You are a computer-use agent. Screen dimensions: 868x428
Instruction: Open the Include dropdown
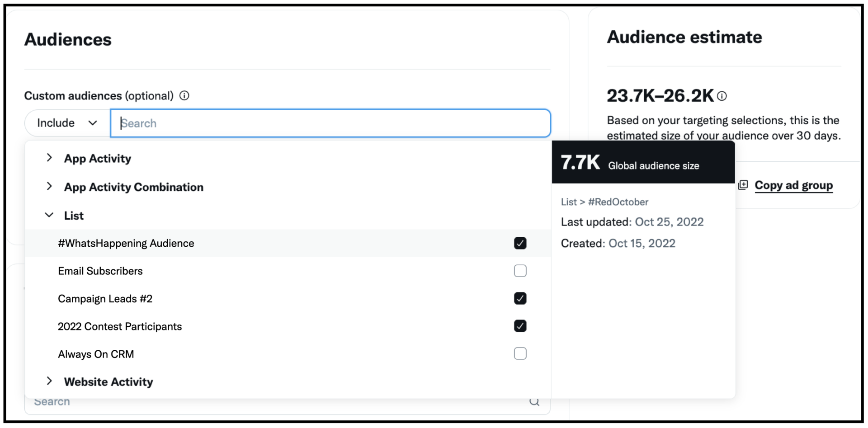[x=66, y=122]
